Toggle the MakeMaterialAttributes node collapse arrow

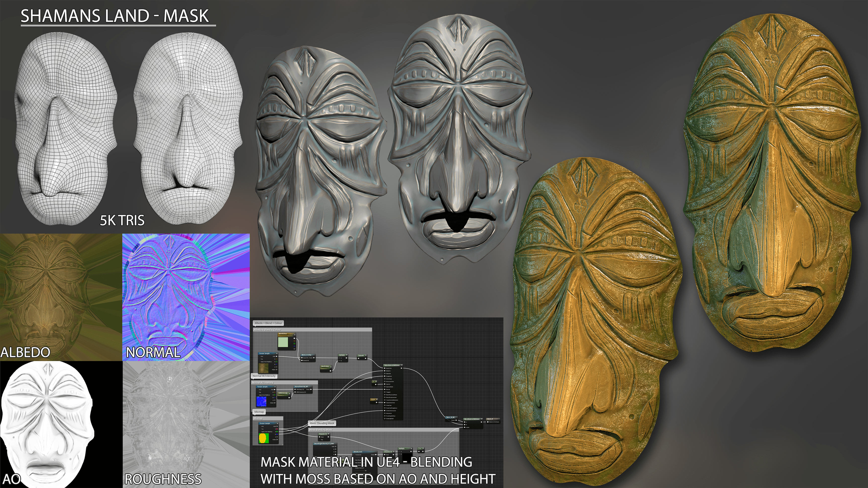[x=402, y=365]
